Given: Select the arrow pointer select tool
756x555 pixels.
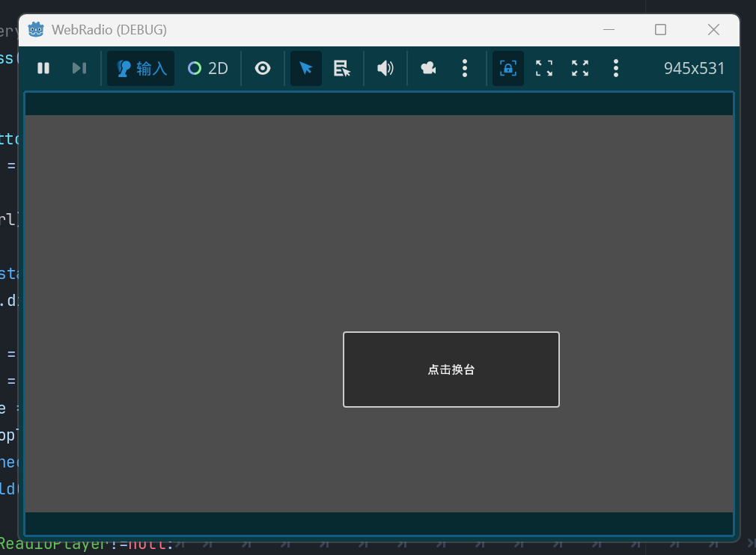Looking at the screenshot, I should click(306, 69).
